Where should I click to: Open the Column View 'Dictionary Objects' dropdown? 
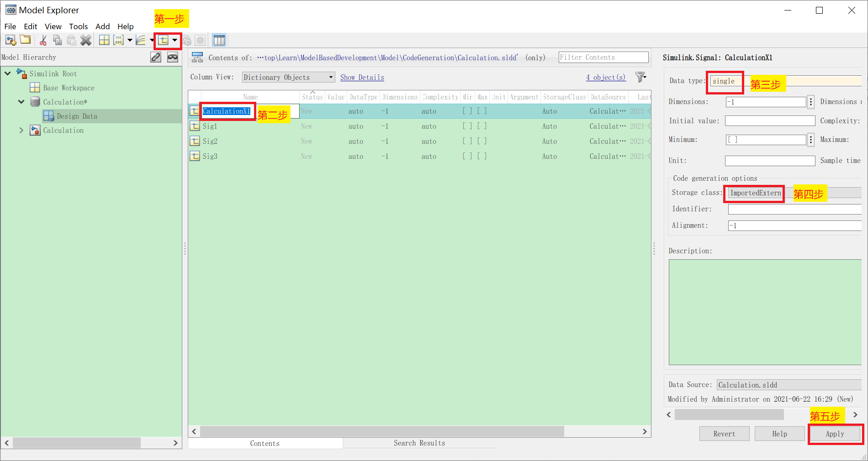coord(288,77)
